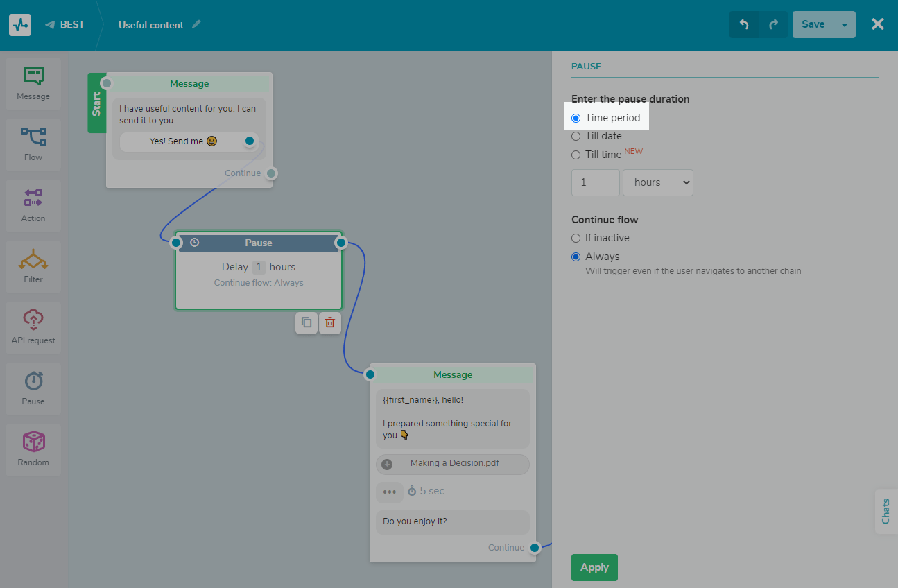Viewport: 898px width, 588px height.
Task: Duplicate the Pause block with copy icon
Action: pyautogui.click(x=306, y=322)
